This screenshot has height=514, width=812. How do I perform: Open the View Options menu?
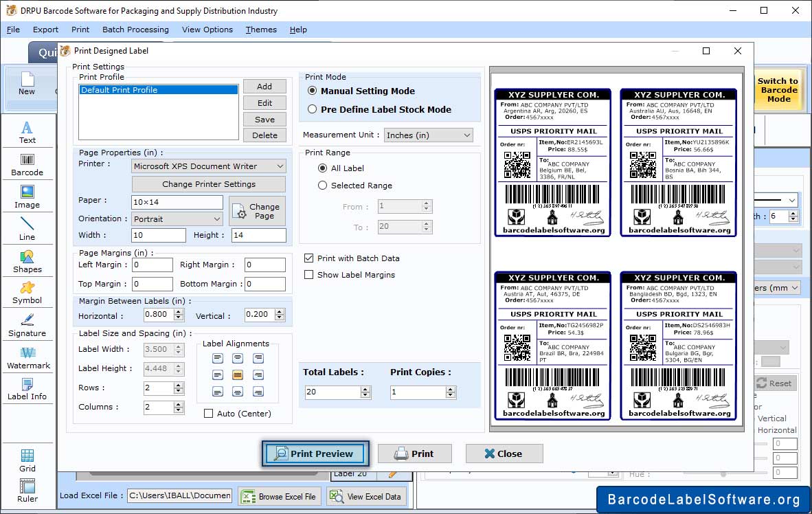coord(207,30)
